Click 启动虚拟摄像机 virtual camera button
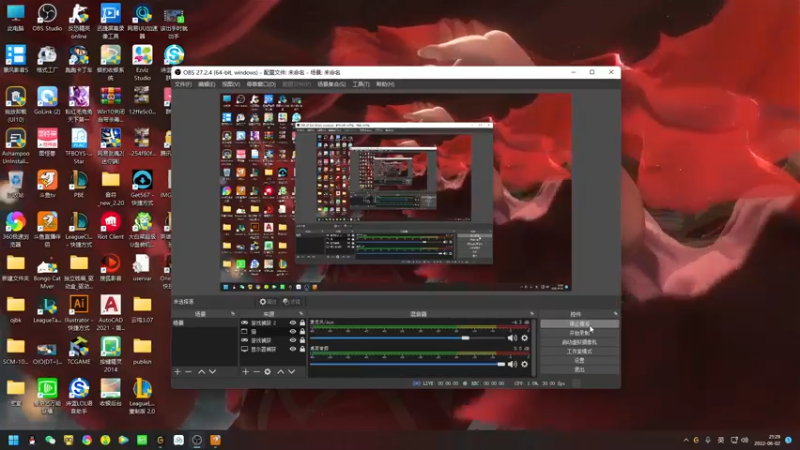The width and height of the screenshot is (800, 450). 579,342
